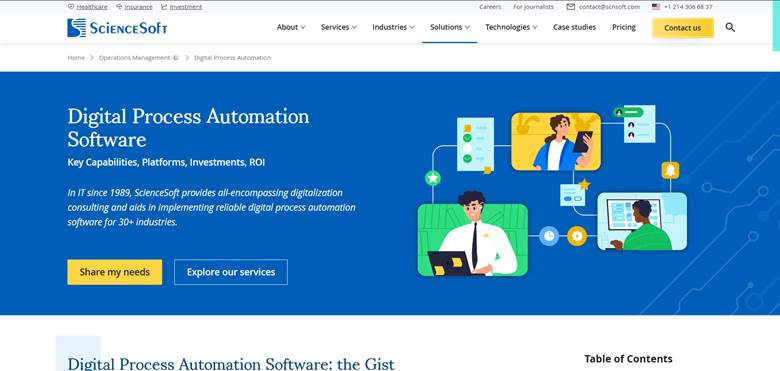This screenshot has height=371, width=780.
Task: Click the Explore our services button
Action: [231, 272]
